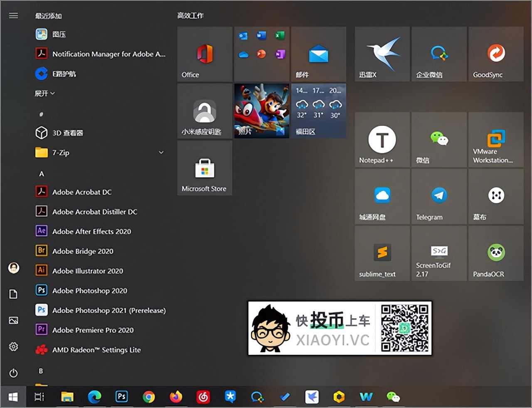Open the ScreenToGif 2.17 tile
532x408 pixels.
pyautogui.click(x=439, y=254)
